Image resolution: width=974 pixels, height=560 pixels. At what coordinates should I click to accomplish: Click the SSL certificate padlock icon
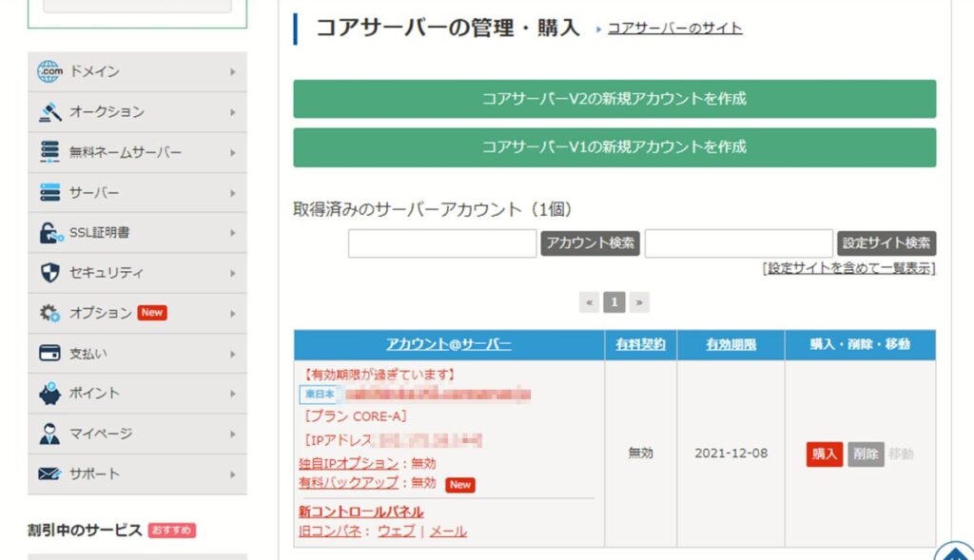[x=51, y=233]
